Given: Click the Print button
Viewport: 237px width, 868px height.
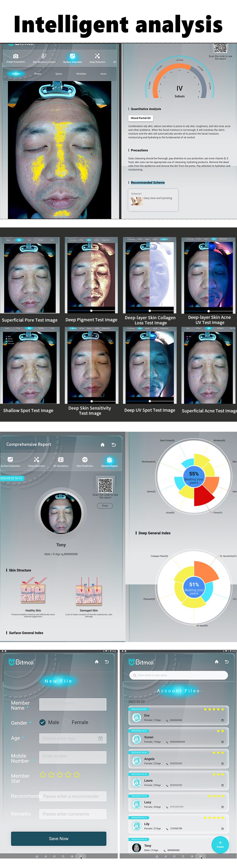Looking at the screenshot, I should point(105,506).
